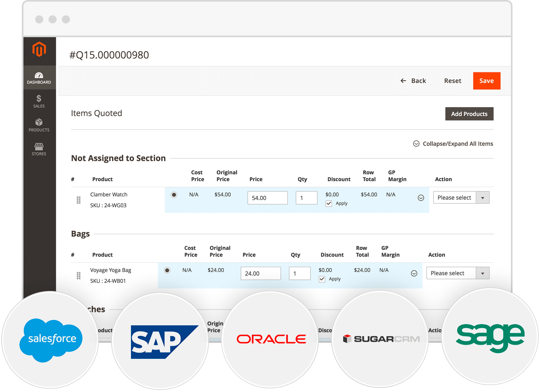Open the Dashboard sidebar item

[x=39, y=78]
